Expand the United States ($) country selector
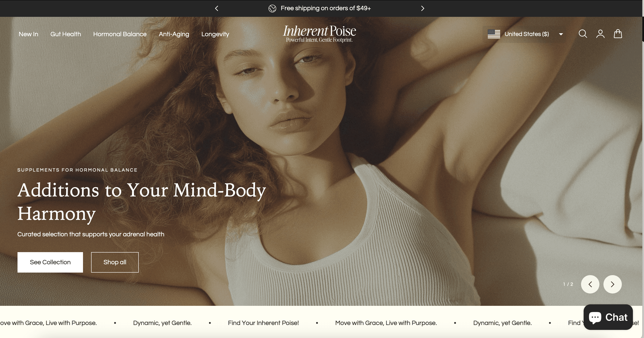Screen dimensions: 644x338 [x=526, y=34]
